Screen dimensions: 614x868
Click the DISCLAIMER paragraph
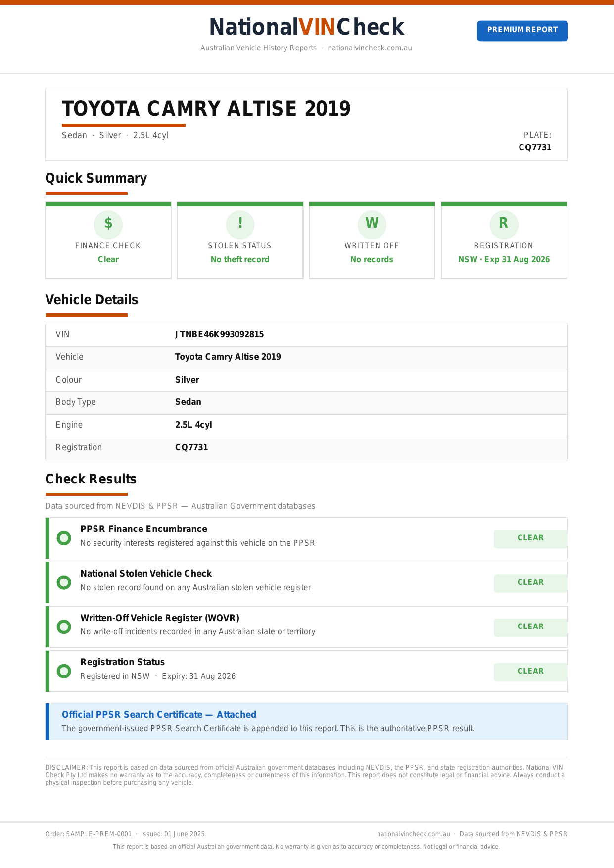pyautogui.click(x=305, y=775)
